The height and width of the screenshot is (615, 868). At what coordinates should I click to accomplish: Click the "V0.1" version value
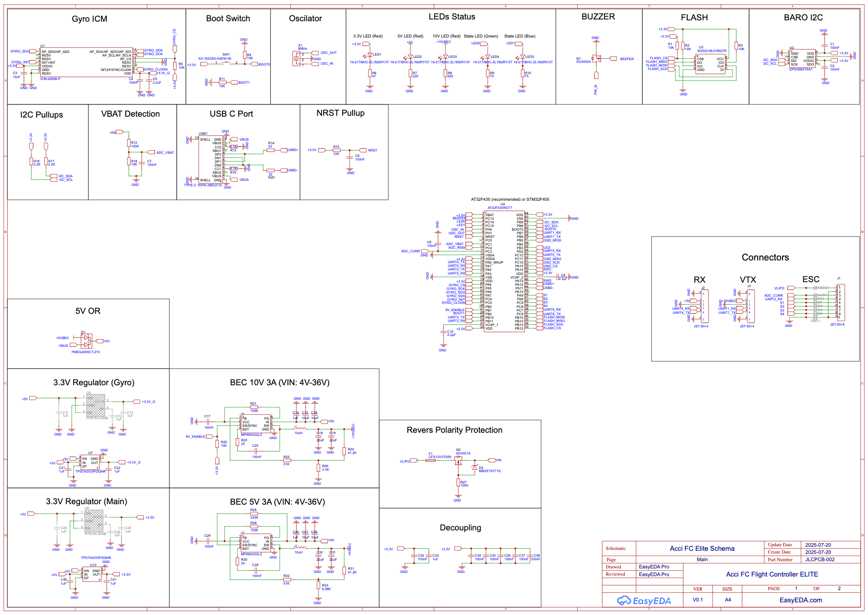click(698, 600)
